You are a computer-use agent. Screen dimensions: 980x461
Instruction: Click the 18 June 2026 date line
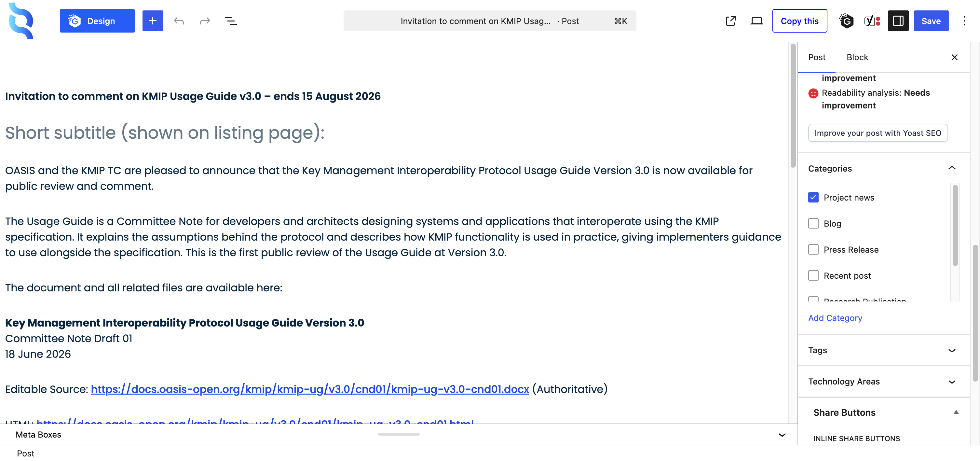click(x=38, y=354)
